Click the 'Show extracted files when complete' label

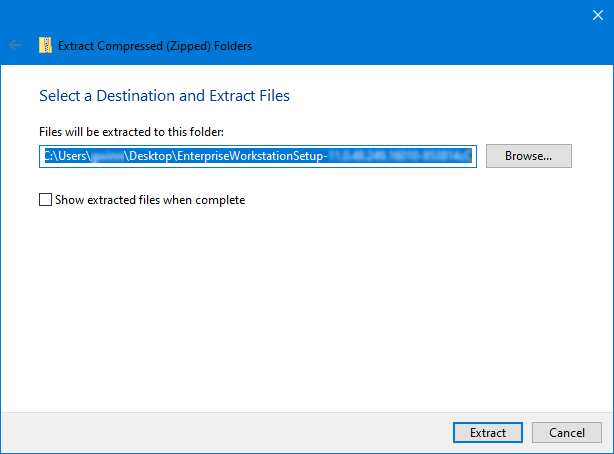click(x=150, y=200)
